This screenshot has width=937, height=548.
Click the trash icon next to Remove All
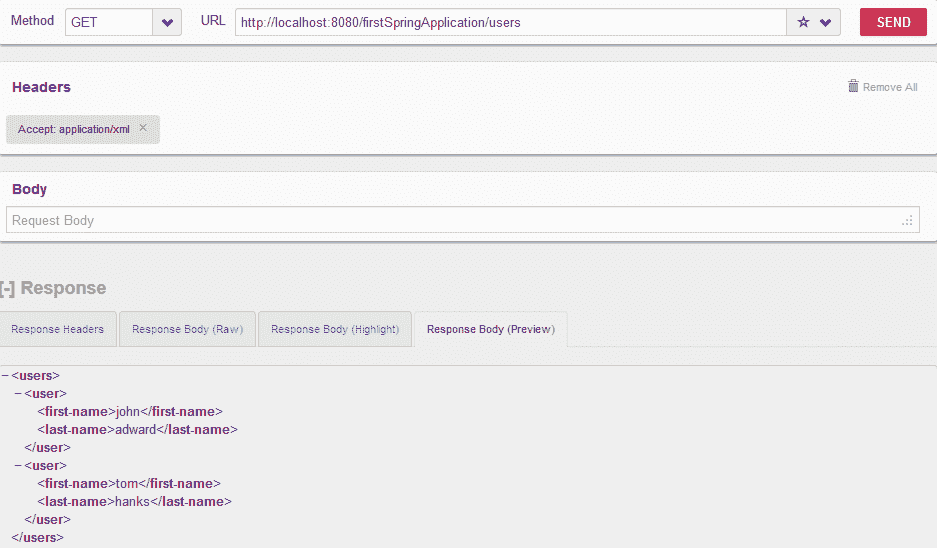853,86
